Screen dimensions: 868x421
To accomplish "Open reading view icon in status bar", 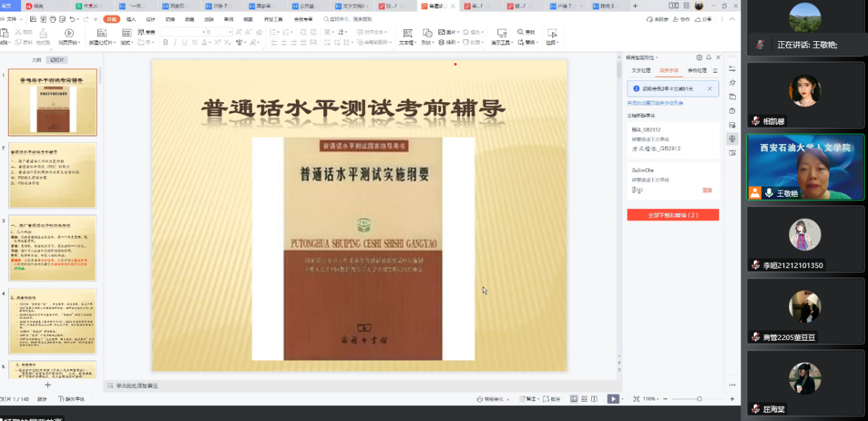I will (x=593, y=398).
